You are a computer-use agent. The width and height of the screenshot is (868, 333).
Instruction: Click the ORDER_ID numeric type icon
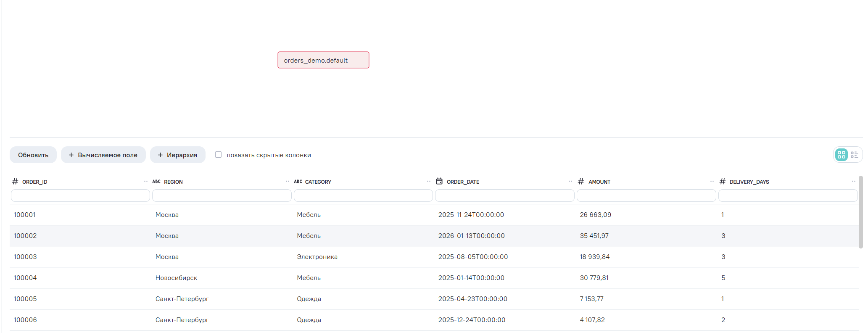pos(15,181)
